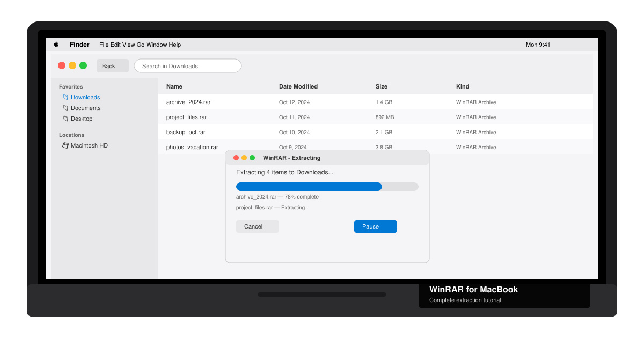Click the Downloads folder icon in sidebar
Viewport: 644px width, 338px height.
tap(65, 97)
